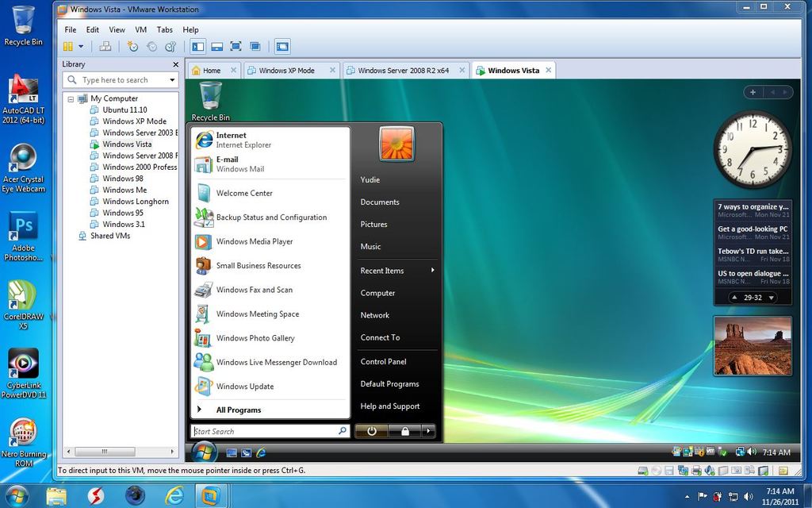Click the Vista guest volume tray icon

click(x=752, y=452)
